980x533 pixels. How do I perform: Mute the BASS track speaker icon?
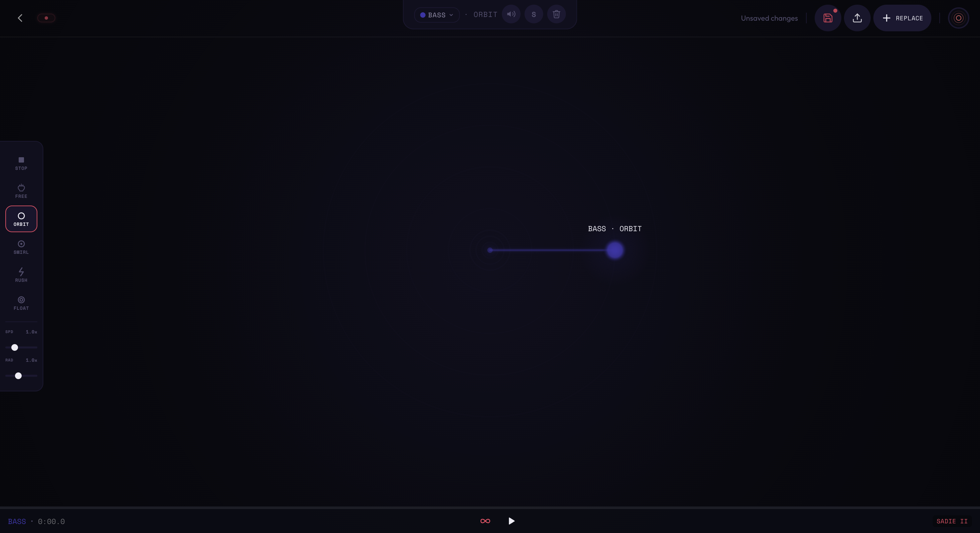click(511, 14)
